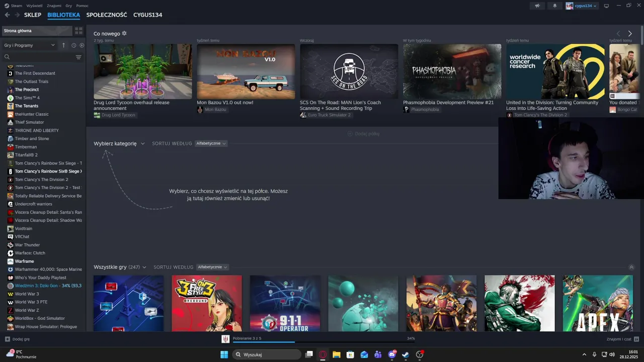This screenshot has width=644, height=362.
Task: Click the 911 Operator game cover
Action: [x=285, y=303]
